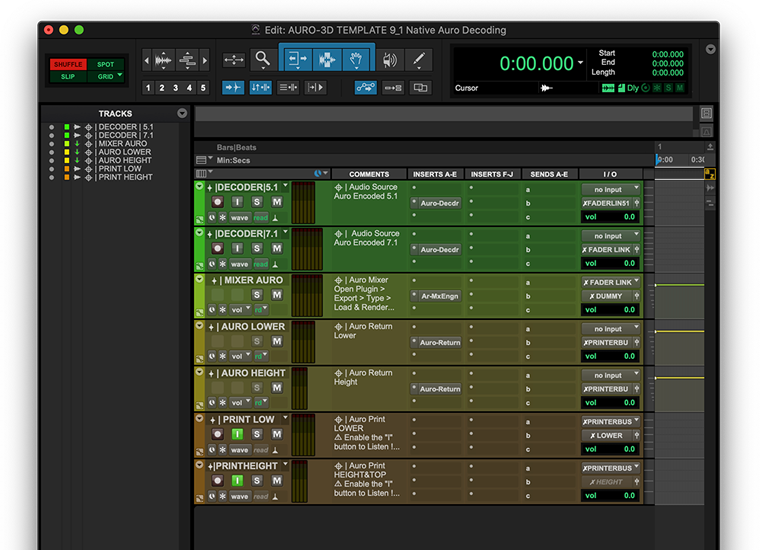
Task: Switch to Slip edit mode
Action: (x=68, y=76)
